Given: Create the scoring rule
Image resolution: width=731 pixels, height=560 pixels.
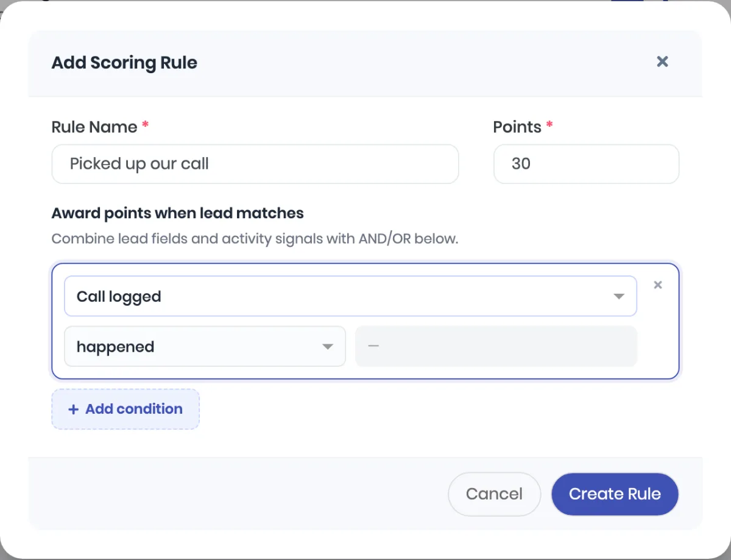Looking at the screenshot, I should tap(615, 494).
